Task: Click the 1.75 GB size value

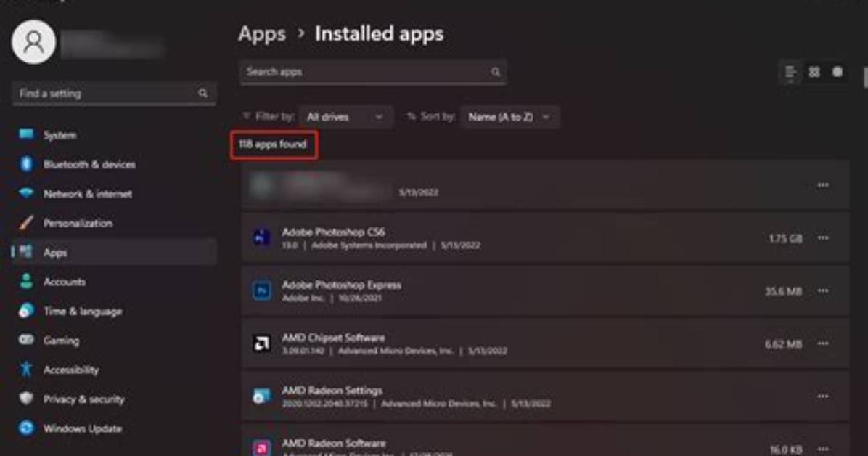Action: click(785, 238)
